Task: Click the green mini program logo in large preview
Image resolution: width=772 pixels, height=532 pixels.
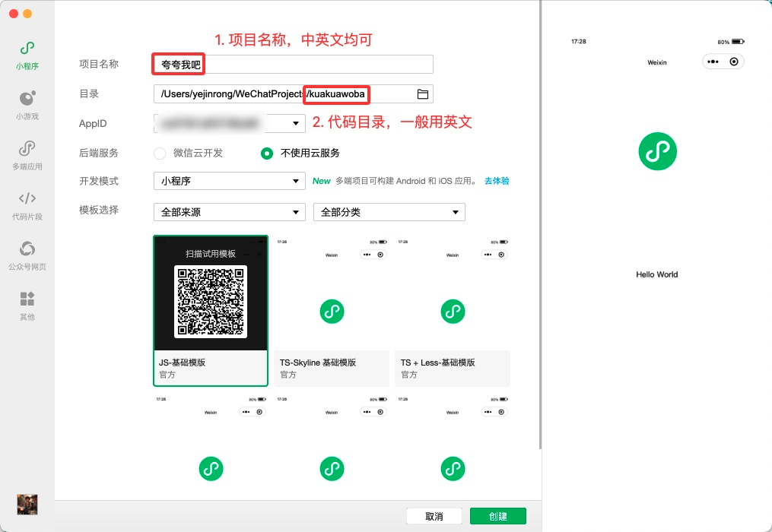Action: click(657, 151)
